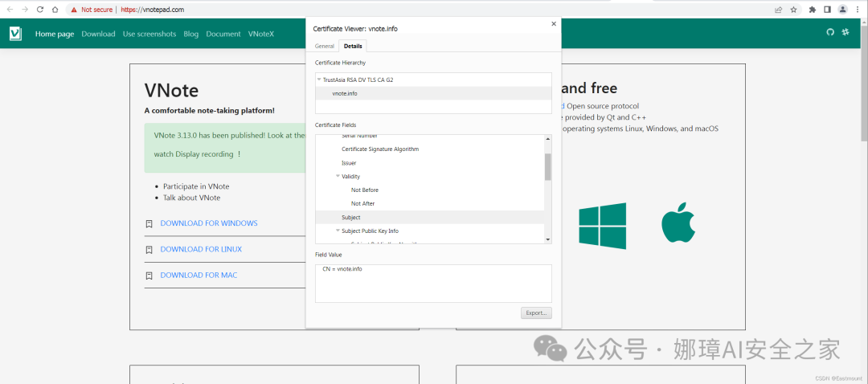
Task: Select TrustAsia RSA DV TLS CA G2 row
Action: point(433,80)
